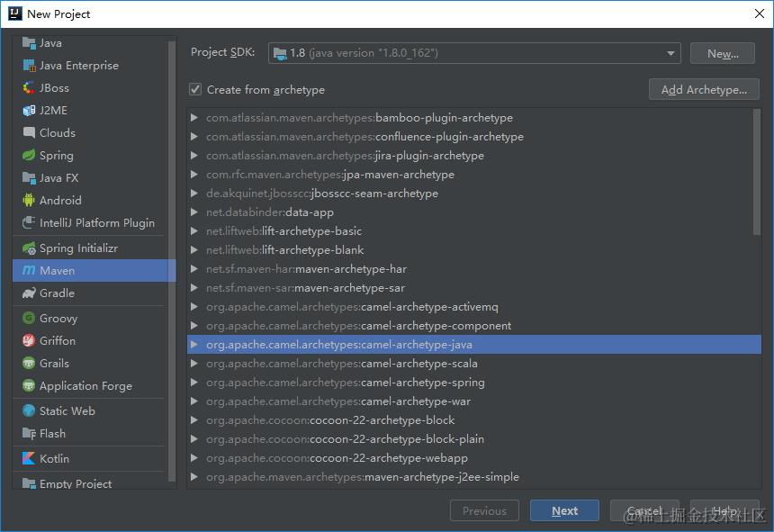Select the Flash project icon
774x532 pixels.
pos(29,433)
